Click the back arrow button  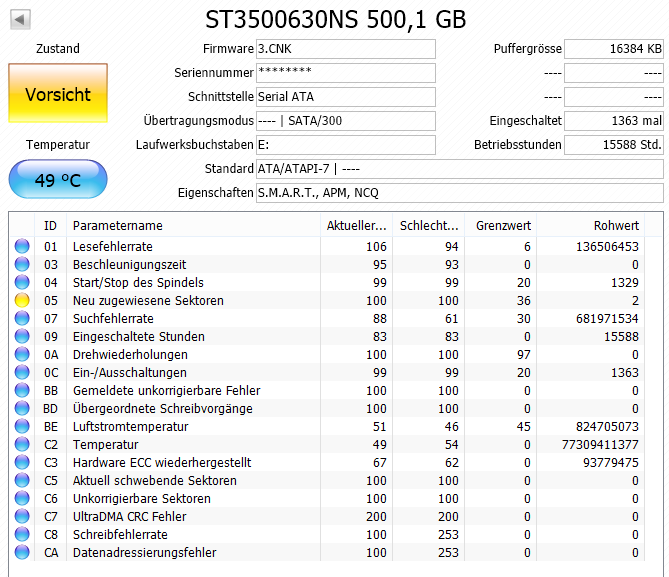point(20,20)
